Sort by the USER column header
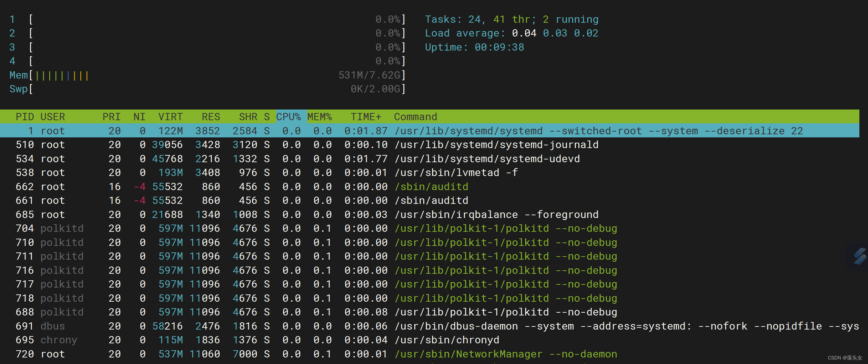868x364 pixels. (52, 117)
